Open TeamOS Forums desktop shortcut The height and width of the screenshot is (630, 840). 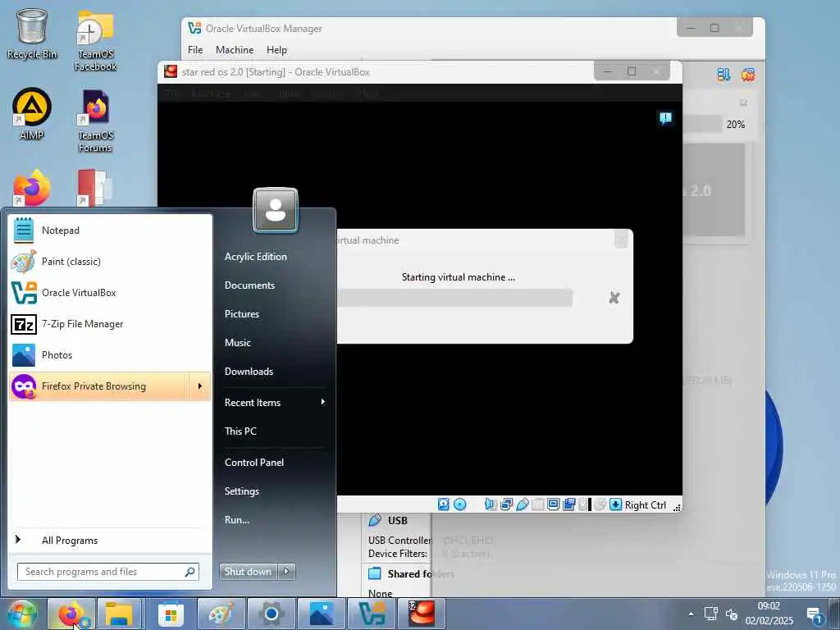pyautogui.click(x=95, y=121)
